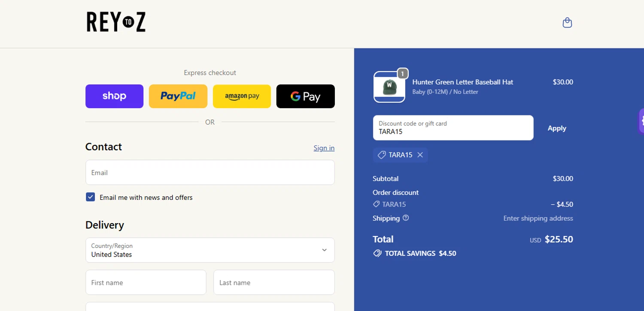This screenshot has height=311, width=644.
Task: Pay with Shop Pay express button
Action: pyautogui.click(x=114, y=96)
